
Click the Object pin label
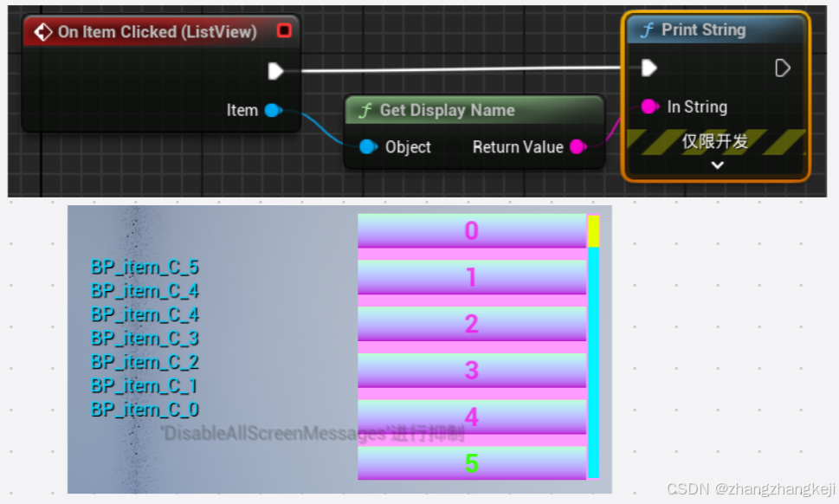tap(408, 146)
